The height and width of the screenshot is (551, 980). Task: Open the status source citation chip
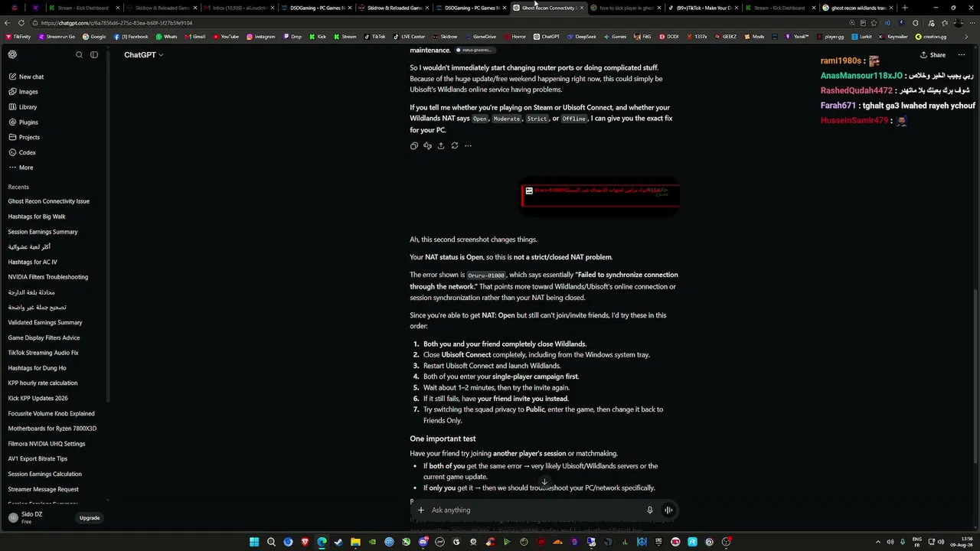[474, 51]
